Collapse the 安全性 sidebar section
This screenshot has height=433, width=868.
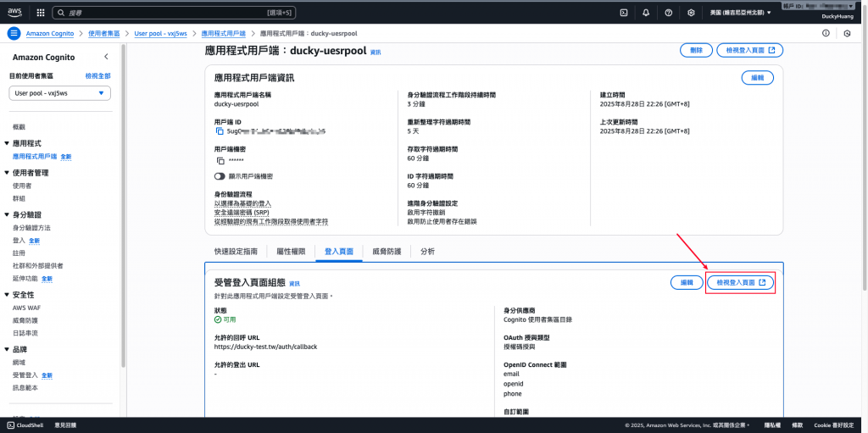pos(7,295)
